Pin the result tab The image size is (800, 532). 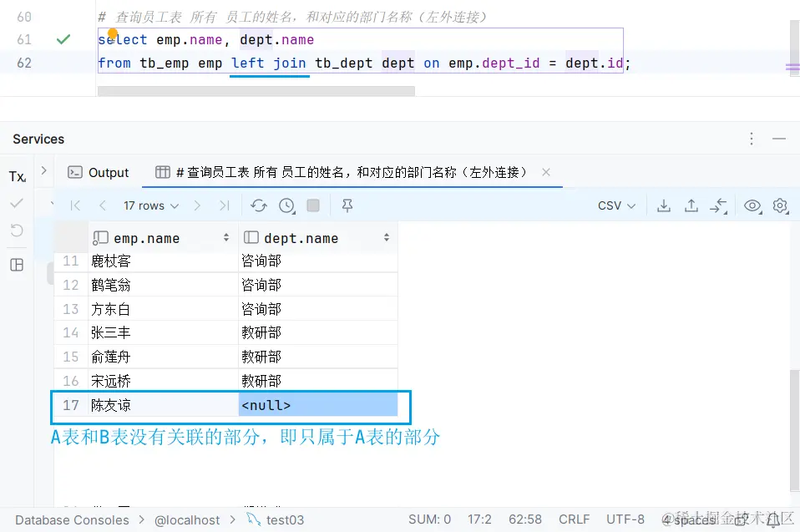(x=347, y=205)
